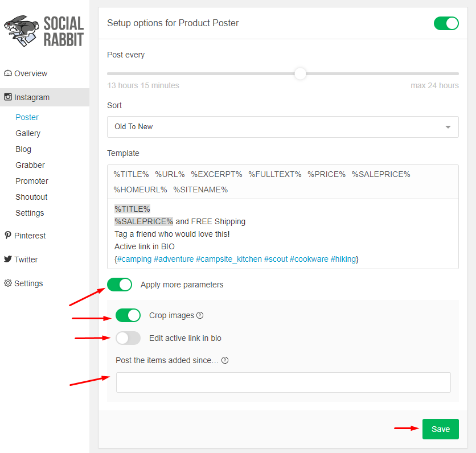The width and height of the screenshot is (476, 453).
Task: Click the green Save button
Action: 441,429
